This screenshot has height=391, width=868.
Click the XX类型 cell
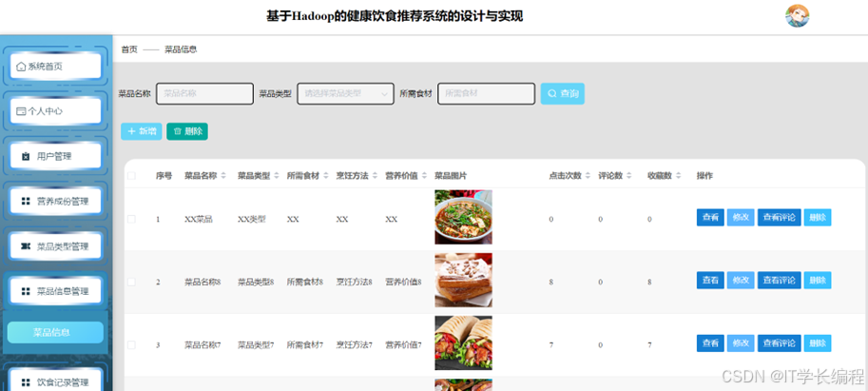click(x=252, y=220)
